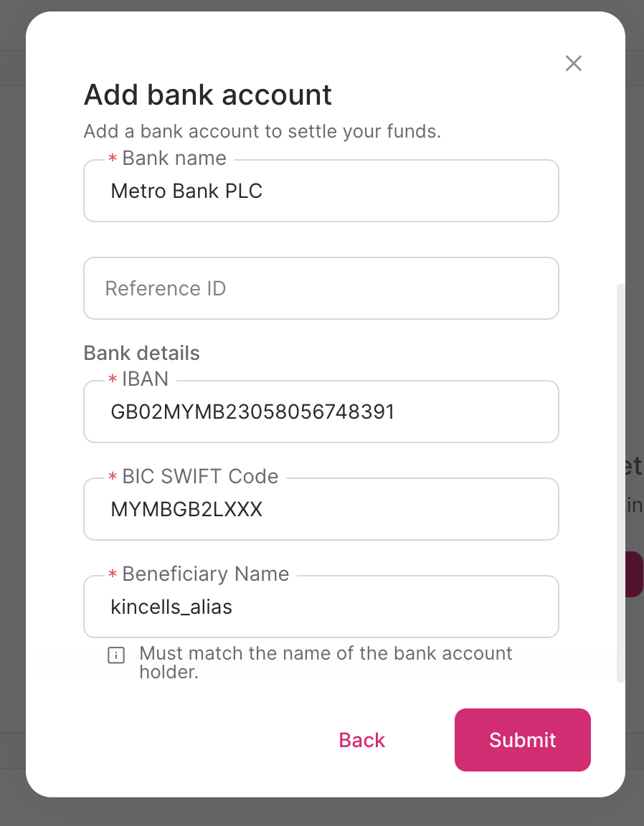Select the Bank name input showing Metro Bank PLC

point(321,191)
